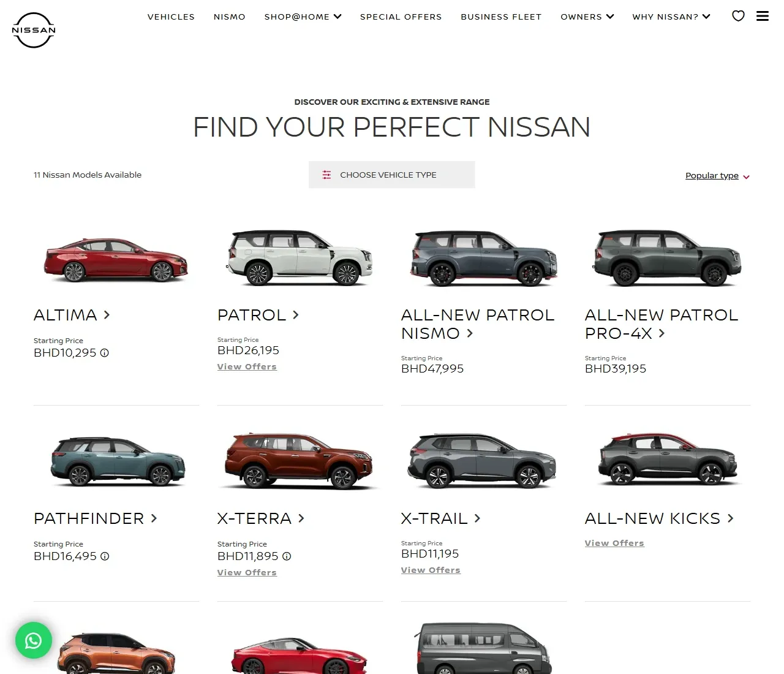View Offers for All-New Kicks
The height and width of the screenshot is (674, 784).
tap(614, 543)
